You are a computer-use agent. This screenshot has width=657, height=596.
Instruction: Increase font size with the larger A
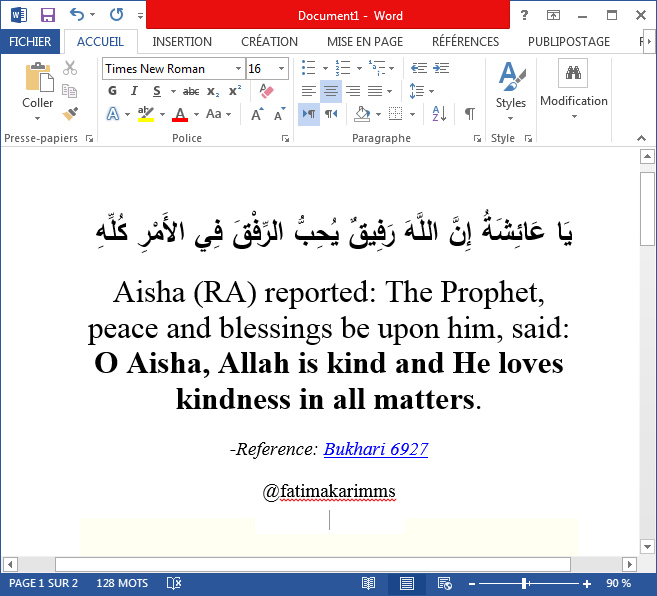(x=257, y=114)
